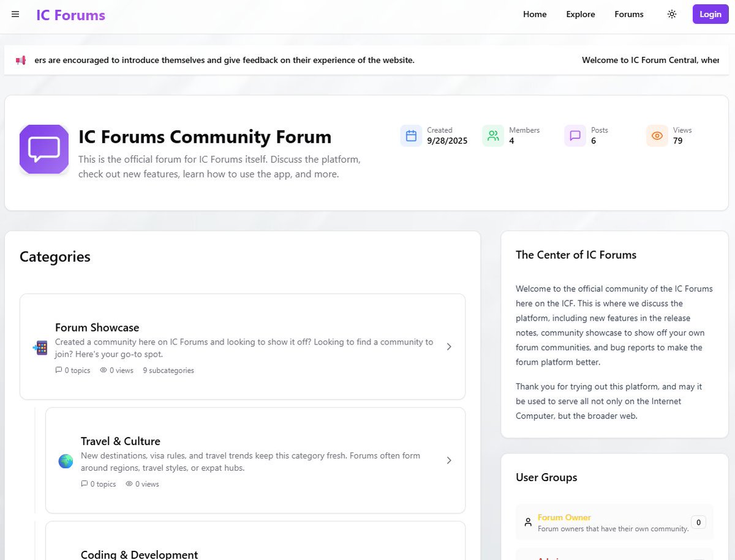Open the Forums navigation menu item
735x560 pixels.
[628, 14]
